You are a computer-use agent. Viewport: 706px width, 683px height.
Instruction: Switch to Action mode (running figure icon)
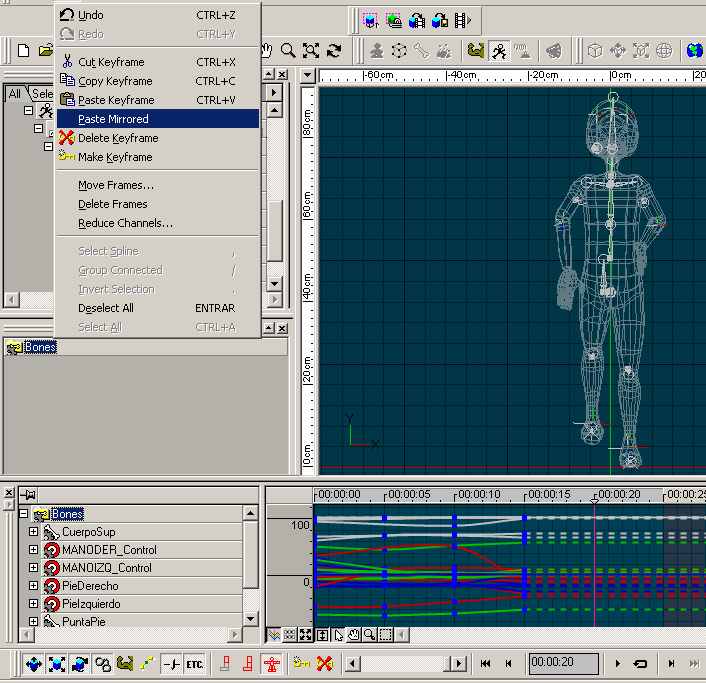click(497, 50)
